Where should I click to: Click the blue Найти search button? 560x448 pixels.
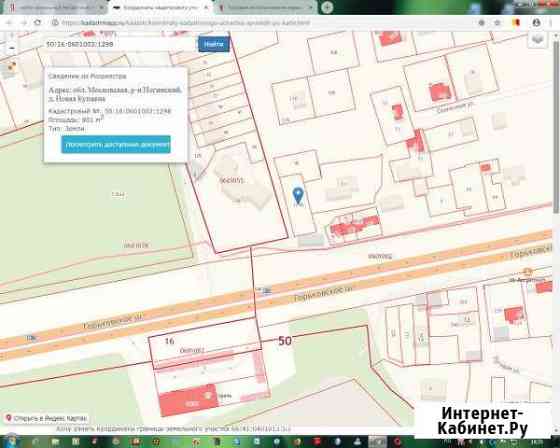click(214, 44)
